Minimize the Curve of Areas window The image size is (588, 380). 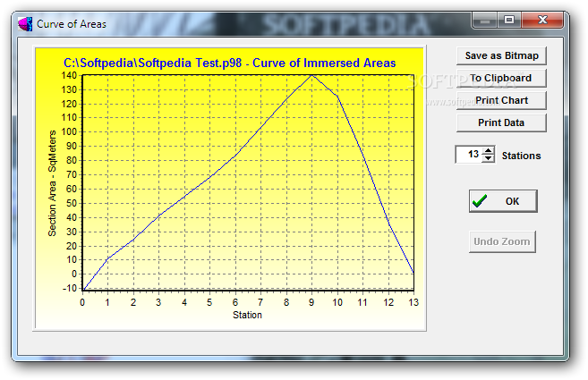(x=485, y=21)
